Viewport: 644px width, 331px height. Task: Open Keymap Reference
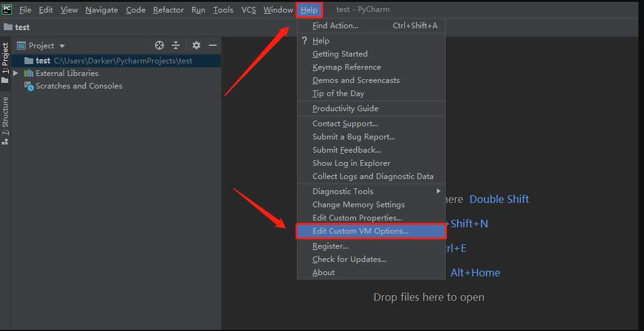[372, 67]
